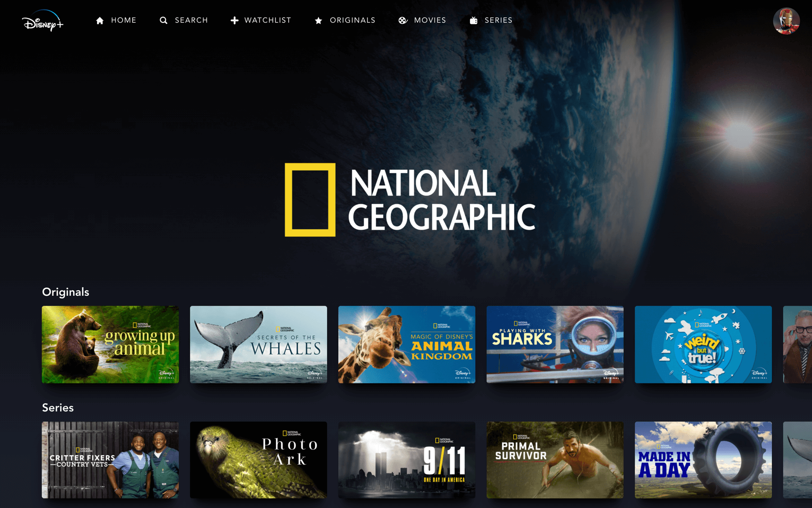Click the Movies film reel icon
The image size is (812, 508).
(403, 20)
